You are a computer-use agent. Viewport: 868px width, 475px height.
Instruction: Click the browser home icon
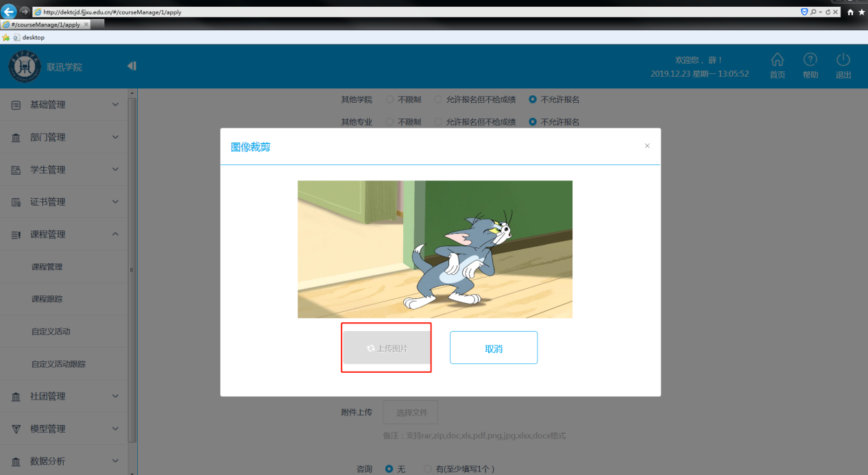tap(850, 12)
